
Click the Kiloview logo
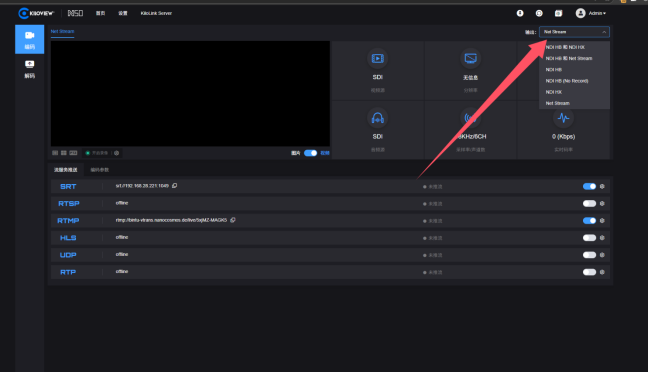click(x=36, y=13)
